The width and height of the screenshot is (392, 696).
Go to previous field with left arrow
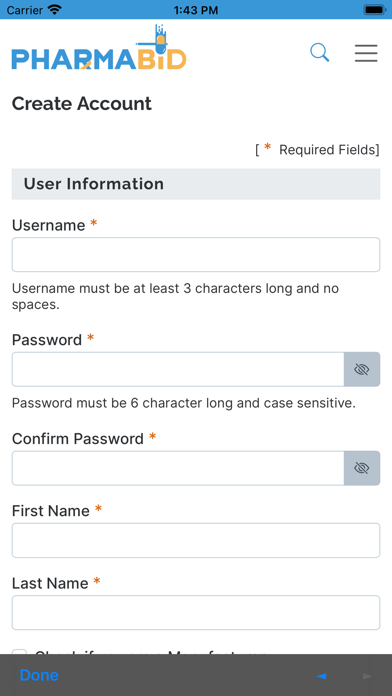[321, 676]
